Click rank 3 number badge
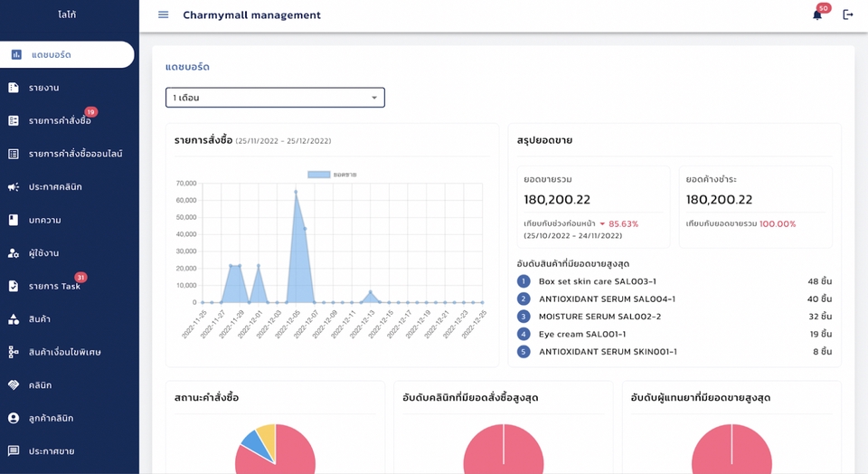 click(524, 317)
